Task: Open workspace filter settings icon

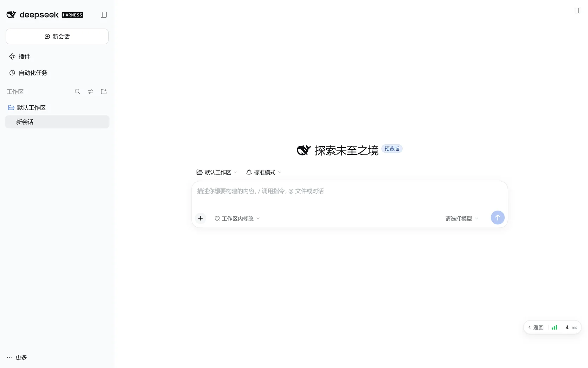Action: 91,92
